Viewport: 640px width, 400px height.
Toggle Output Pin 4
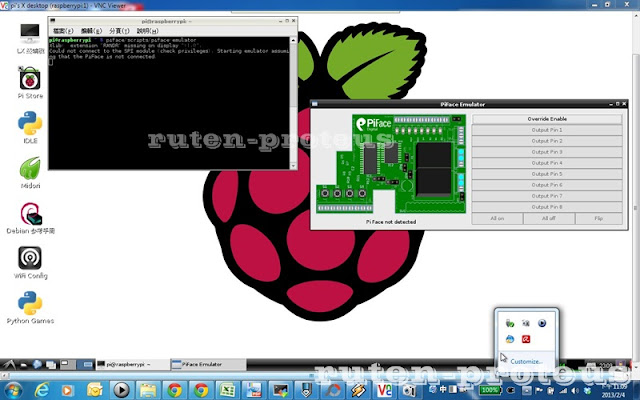pyautogui.click(x=547, y=163)
